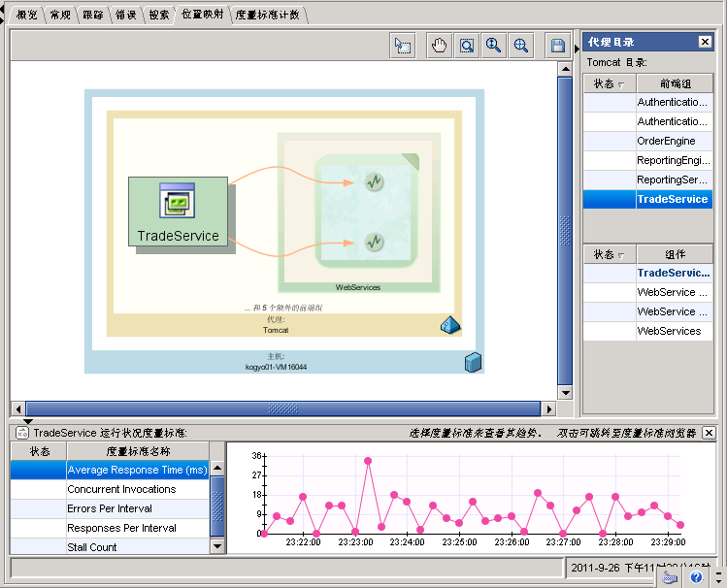
Task: Click map horizontal scrollbar right arrow
Action: [x=549, y=409]
